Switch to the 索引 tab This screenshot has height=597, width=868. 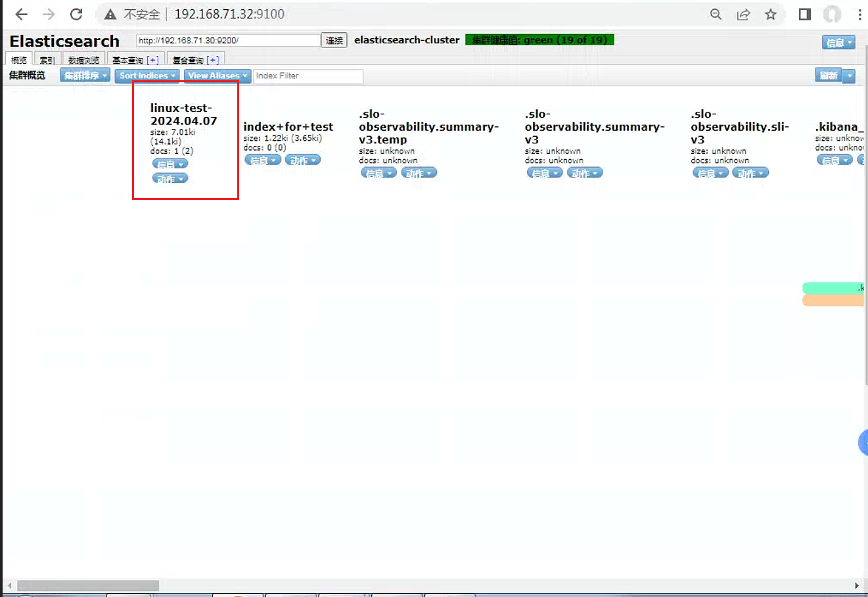click(47, 60)
